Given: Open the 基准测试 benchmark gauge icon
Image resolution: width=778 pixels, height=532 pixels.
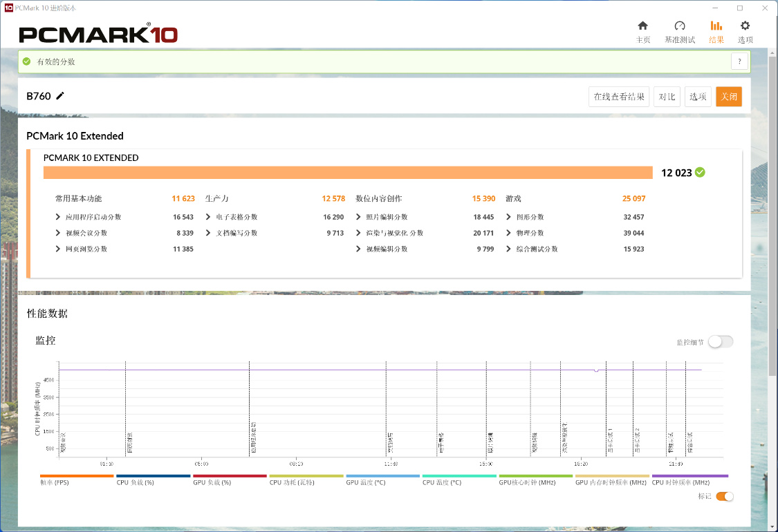Looking at the screenshot, I should click(x=679, y=26).
